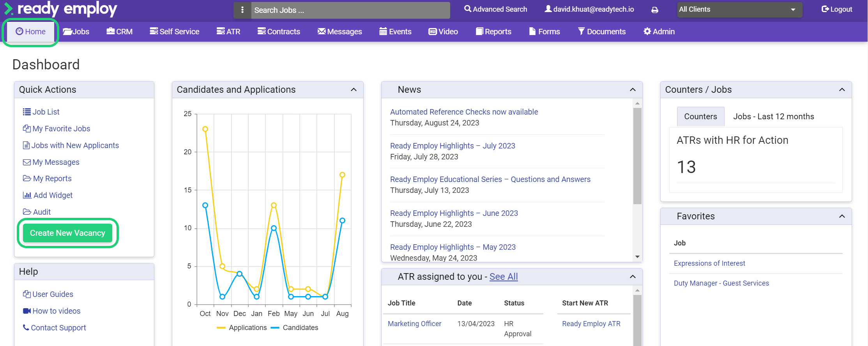Click in the Search Jobs field
868x346 pixels.
(350, 10)
